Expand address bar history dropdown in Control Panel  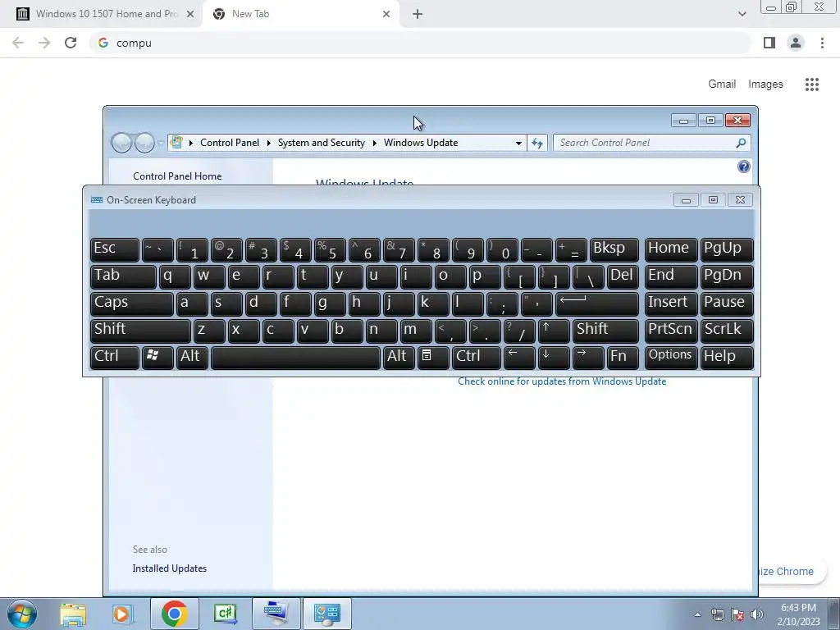[x=518, y=143]
